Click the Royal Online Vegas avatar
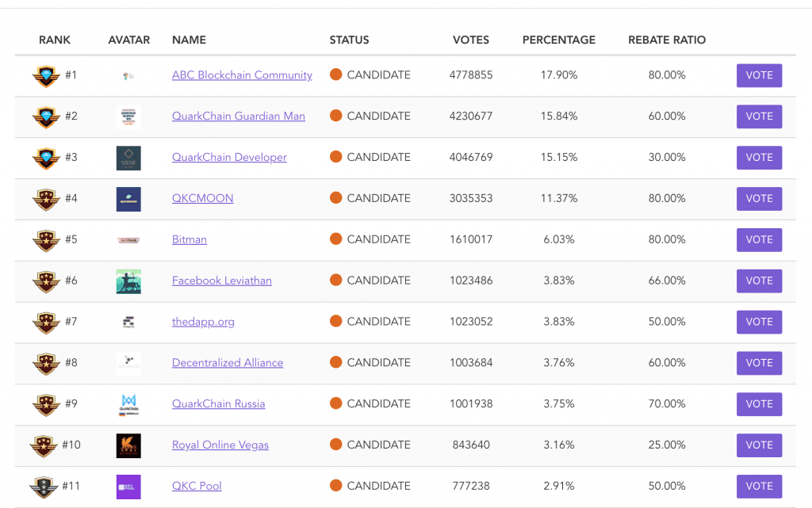The width and height of the screenshot is (812, 508). coord(128,445)
